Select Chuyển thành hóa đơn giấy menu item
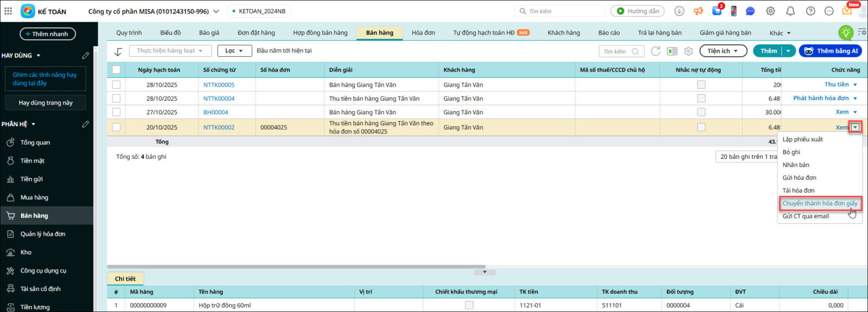The image size is (868, 312). 820,203
